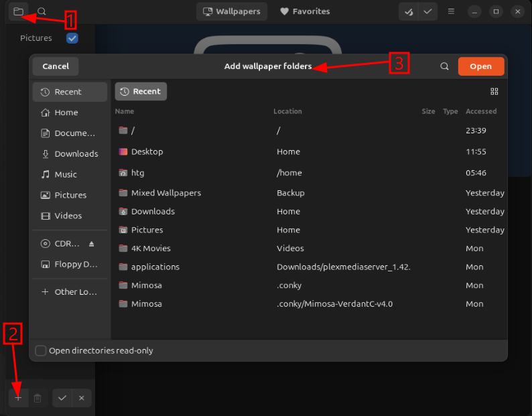Switch to grid view in file dialog
The image size is (532, 416).
494,91
